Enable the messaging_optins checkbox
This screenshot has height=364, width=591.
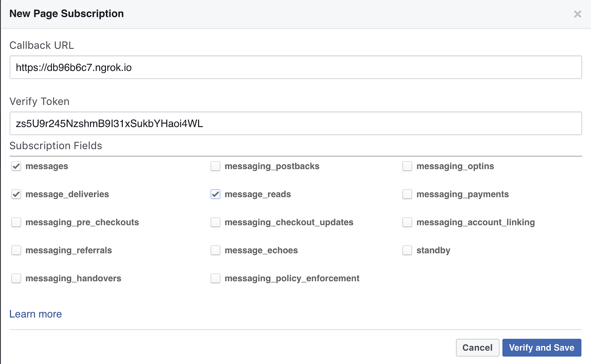click(x=407, y=166)
